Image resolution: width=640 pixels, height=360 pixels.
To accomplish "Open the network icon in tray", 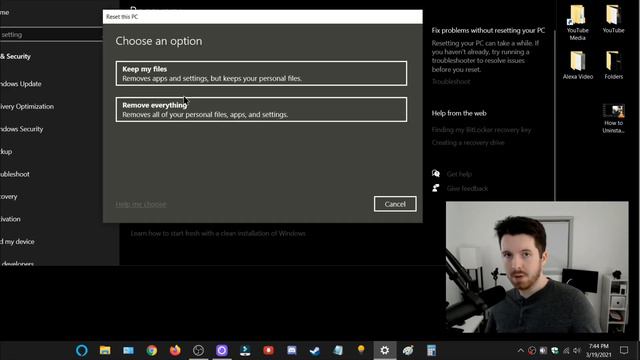I will (566, 350).
